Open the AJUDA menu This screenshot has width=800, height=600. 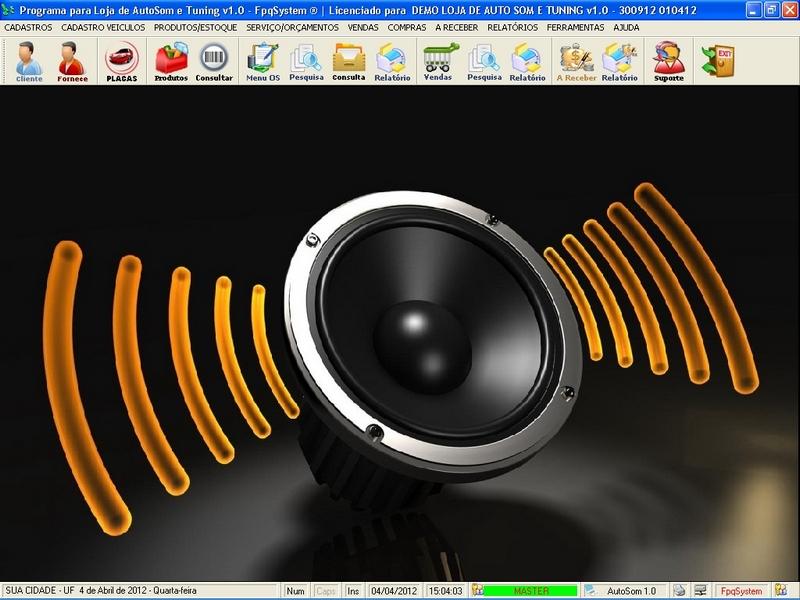(626, 28)
